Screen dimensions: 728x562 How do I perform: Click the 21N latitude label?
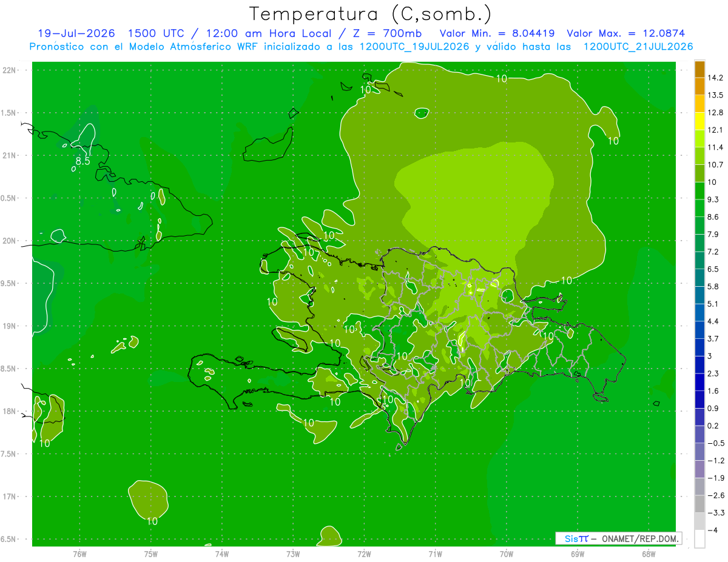click(10, 156)
